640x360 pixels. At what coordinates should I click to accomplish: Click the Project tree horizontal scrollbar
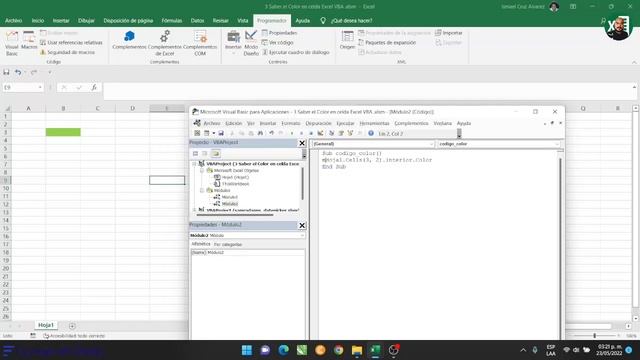point(235,215)
